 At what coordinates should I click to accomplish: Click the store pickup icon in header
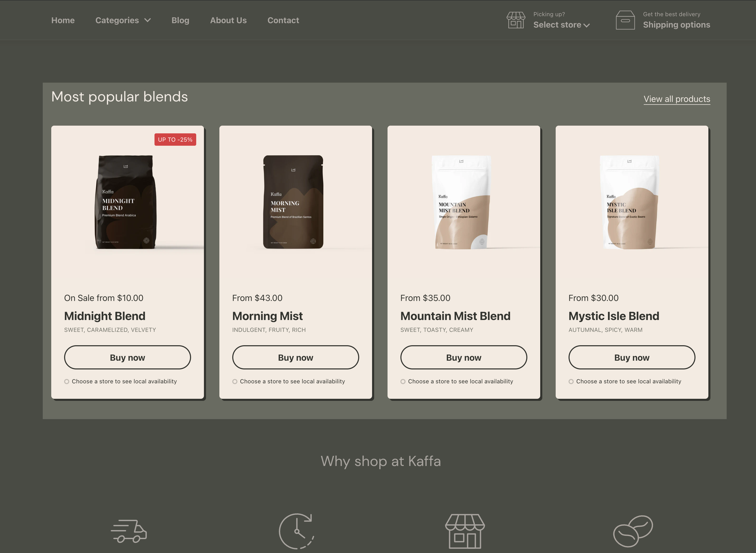click(x=516, y=20)
